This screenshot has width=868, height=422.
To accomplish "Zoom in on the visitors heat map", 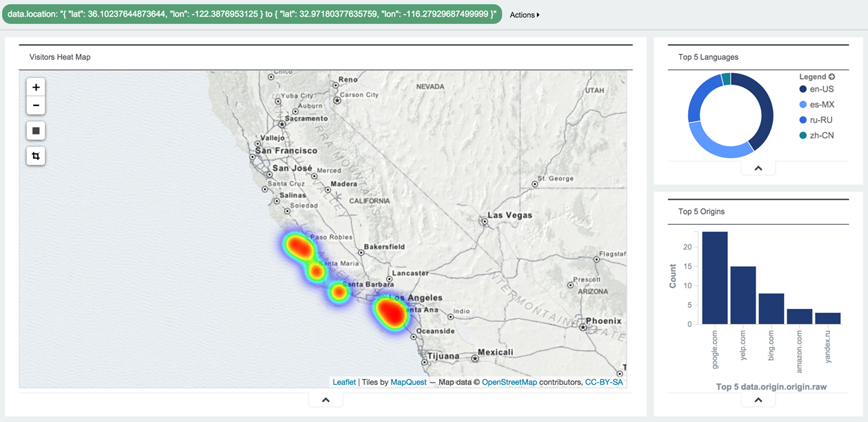I will coord(36,88).
